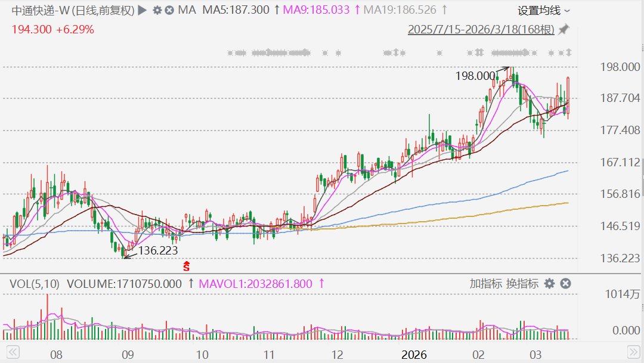Click the play triangle beside 中通快递-W title
This screenshot has height=363, width=644.
[142, 10]
